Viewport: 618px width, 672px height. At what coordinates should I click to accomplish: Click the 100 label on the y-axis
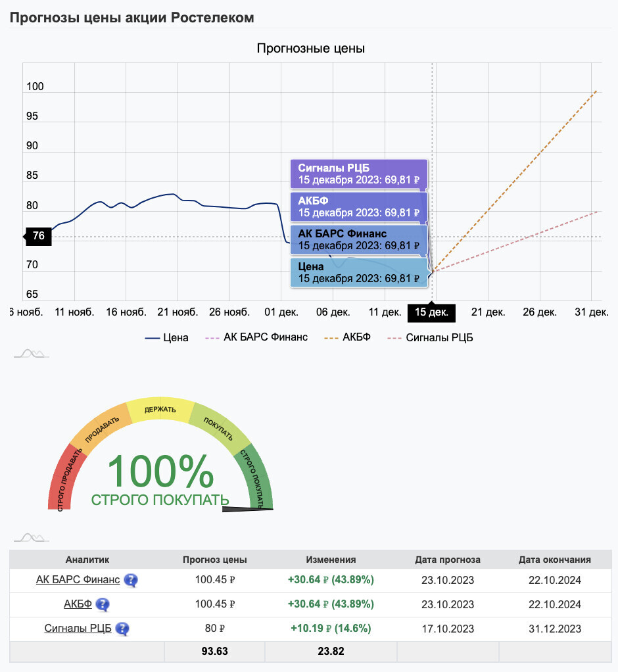tap(35, 87)
